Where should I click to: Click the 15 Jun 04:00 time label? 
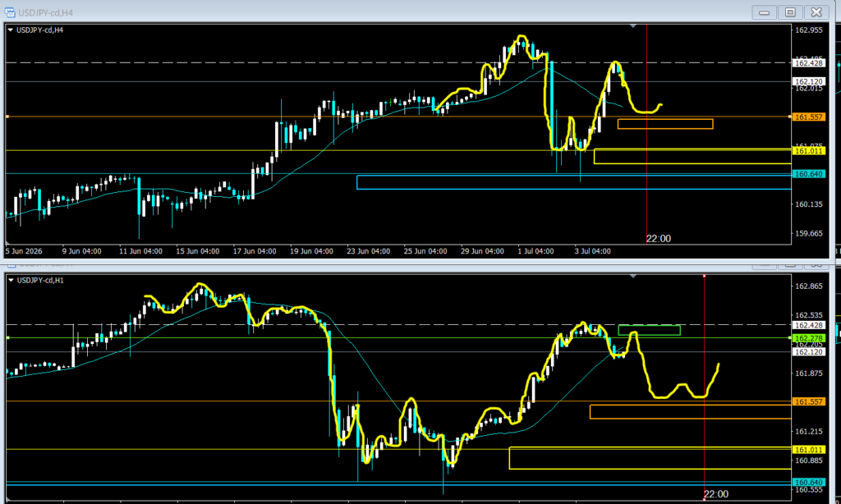[197, 251]
